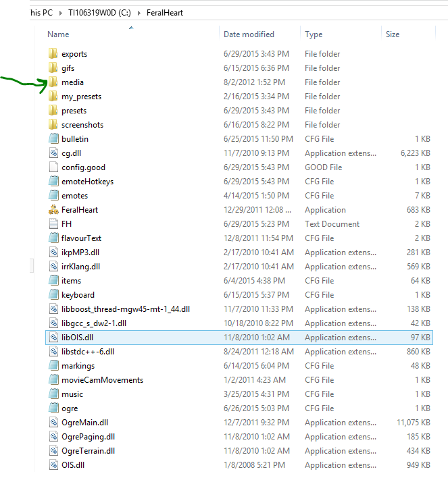This screenshot has width=448, height=480.
Task: Click the date 1/8/2008 5:21 PM
Action: click(x=254, y=465)
